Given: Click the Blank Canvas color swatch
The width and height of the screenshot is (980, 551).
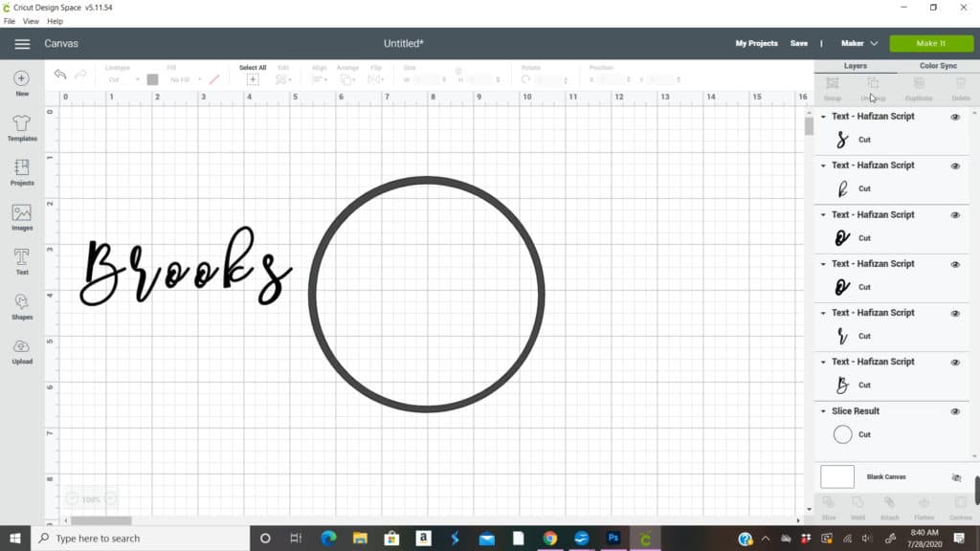Looking at the screenshot, I should pos(837,476).
